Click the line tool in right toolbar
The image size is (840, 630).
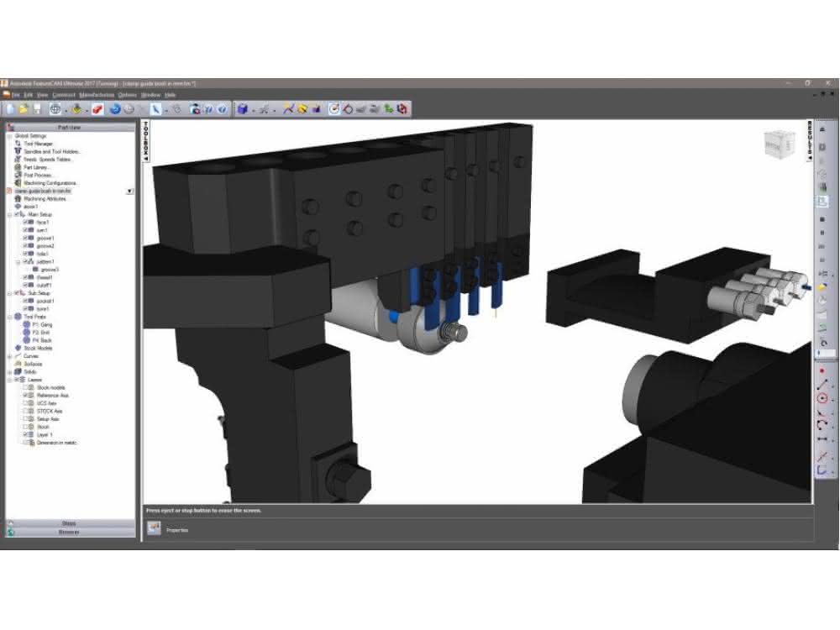822,385
